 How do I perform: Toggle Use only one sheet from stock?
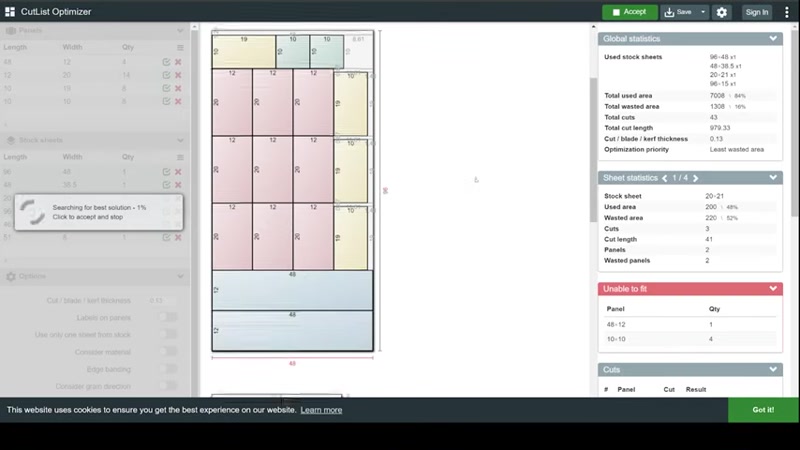click(167, 335)
